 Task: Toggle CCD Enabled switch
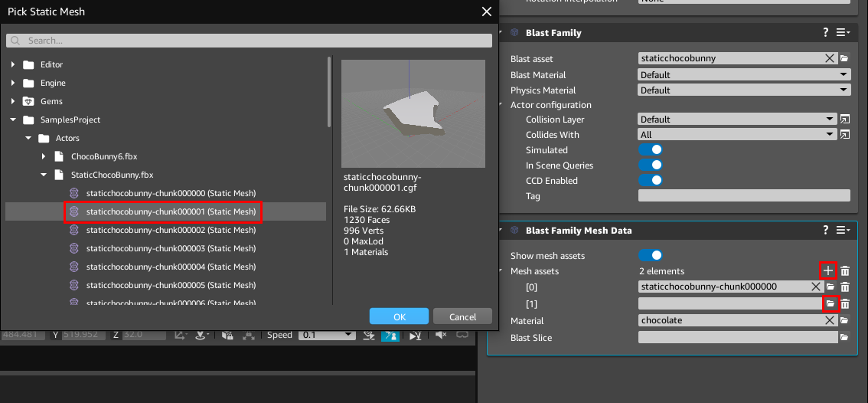[x=651, y=180]
